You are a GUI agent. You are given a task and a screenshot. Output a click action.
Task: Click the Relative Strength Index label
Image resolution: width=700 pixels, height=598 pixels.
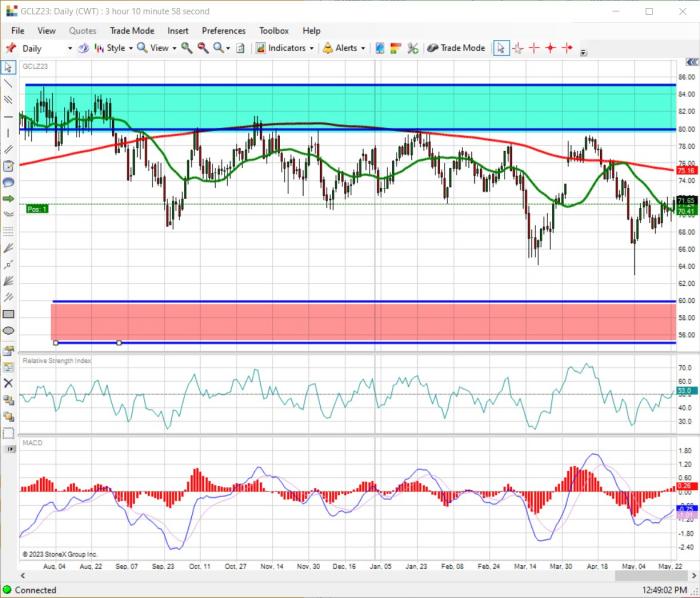57,360
